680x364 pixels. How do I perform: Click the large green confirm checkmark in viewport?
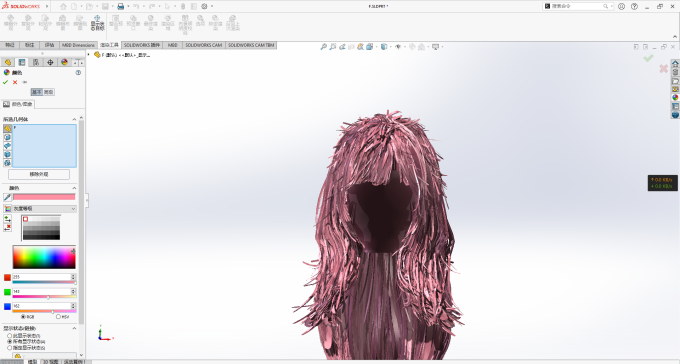point(648,58)
